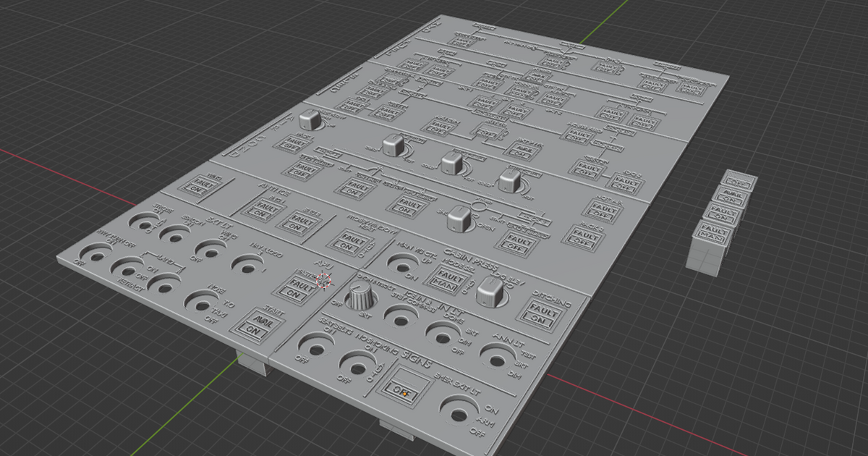Screen dimensions: 868x456
Task: Select the APU MASTER SW FAULT/ON button
Action: tap(296, 290)
